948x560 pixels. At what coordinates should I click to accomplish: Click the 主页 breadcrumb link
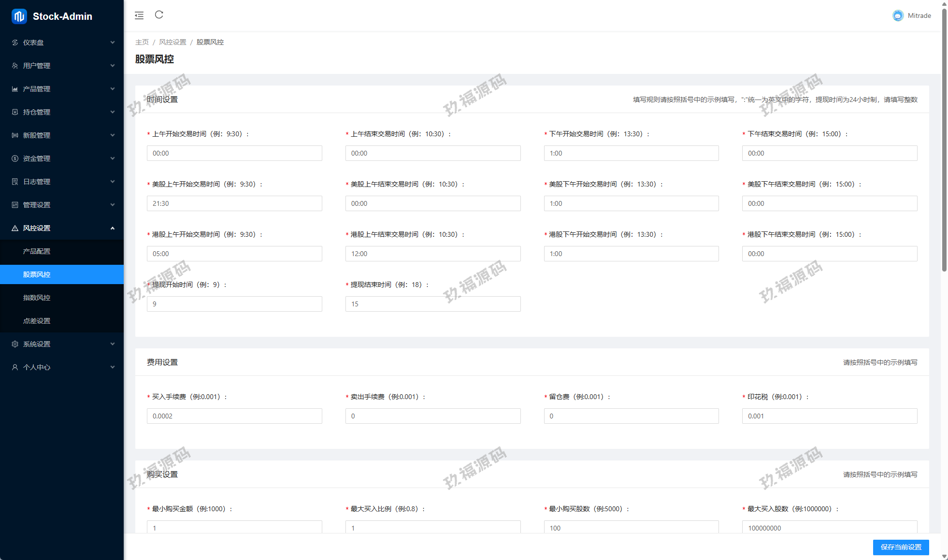point(142,42)
